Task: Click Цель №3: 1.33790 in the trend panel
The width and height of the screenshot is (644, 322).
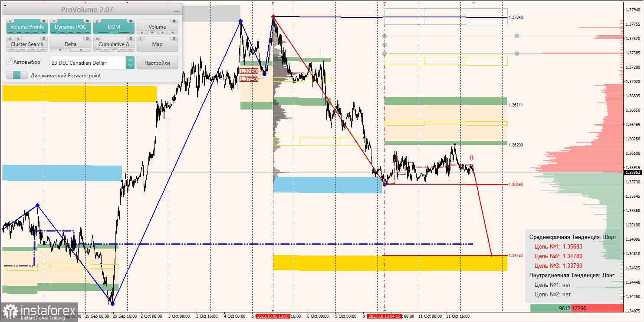Action: (558, 266)
